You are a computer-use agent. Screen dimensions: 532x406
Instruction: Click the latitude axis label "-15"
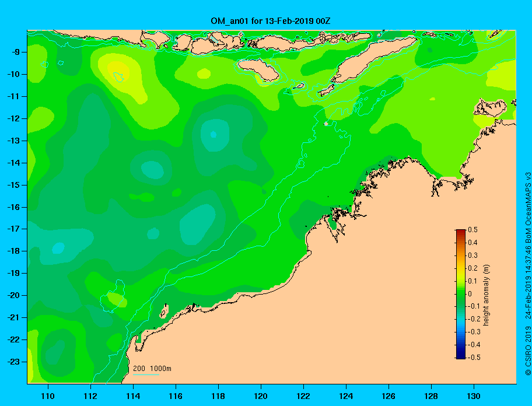pos(13,185)
